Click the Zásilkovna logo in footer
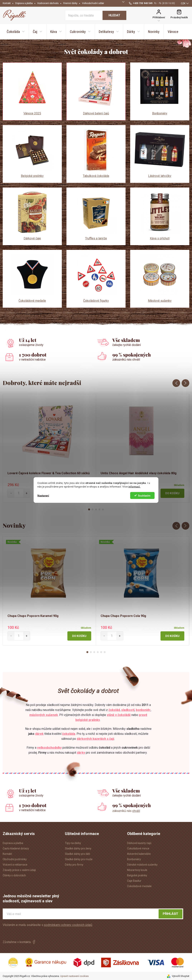This screenshot has height=980, width=192. [x=120, y=962]
